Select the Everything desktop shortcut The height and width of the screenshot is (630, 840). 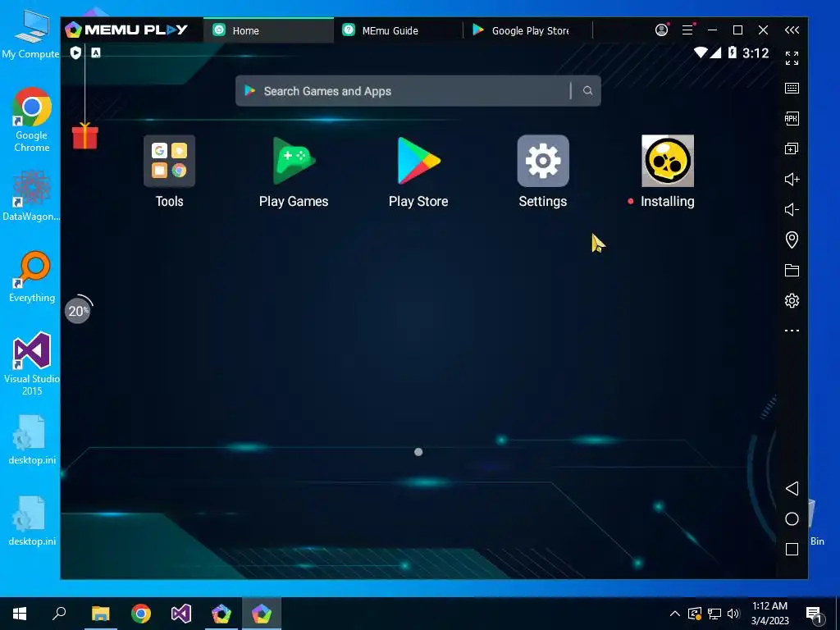click(32, 277)
